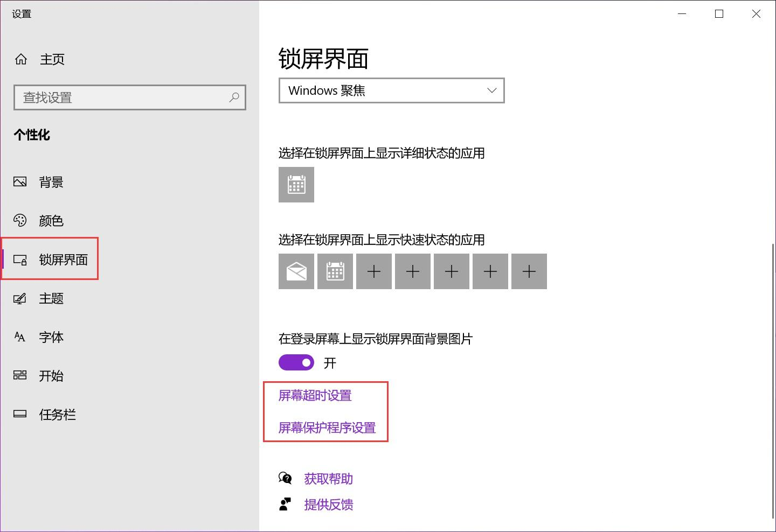Open the 背景 personalization page
This screenshot has width=776, height=532.
(129, 182)
